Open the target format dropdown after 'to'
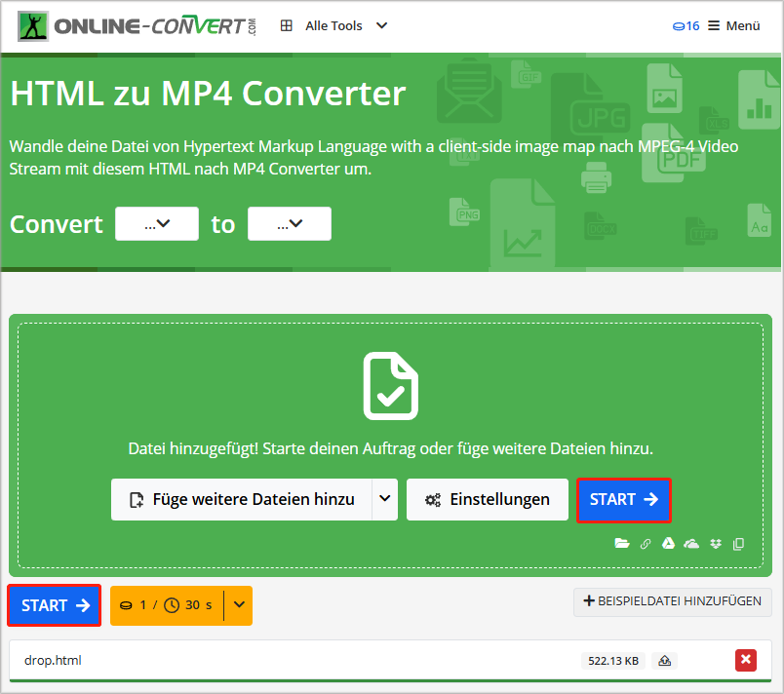The width and height of the screenshot is (784, 694). 290,224
